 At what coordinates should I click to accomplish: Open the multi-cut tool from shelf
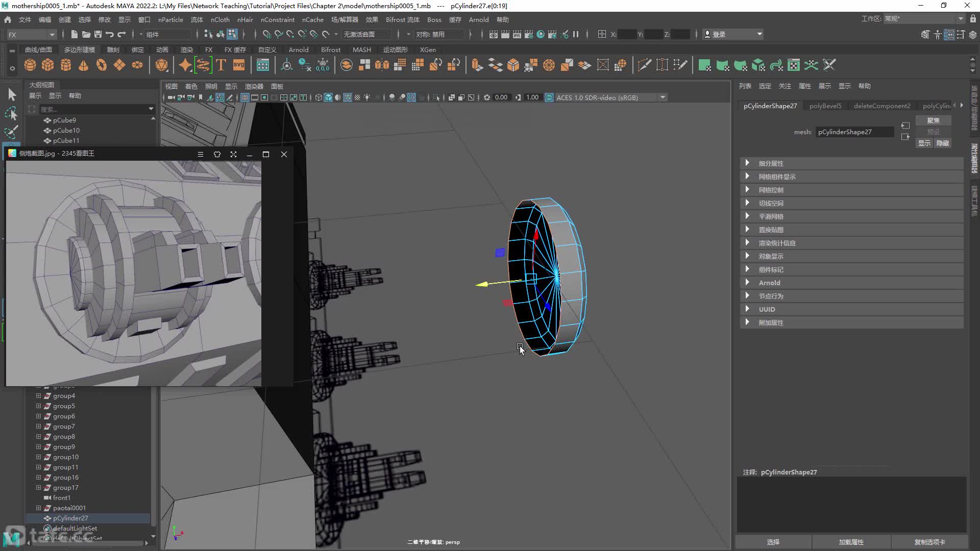[x=644, y=65]
